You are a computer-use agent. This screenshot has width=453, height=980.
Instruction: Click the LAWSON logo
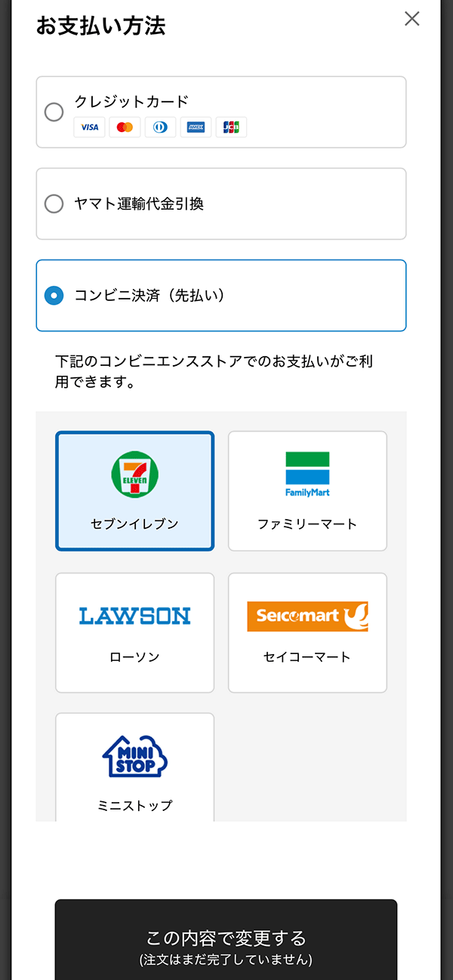(134, 616)
